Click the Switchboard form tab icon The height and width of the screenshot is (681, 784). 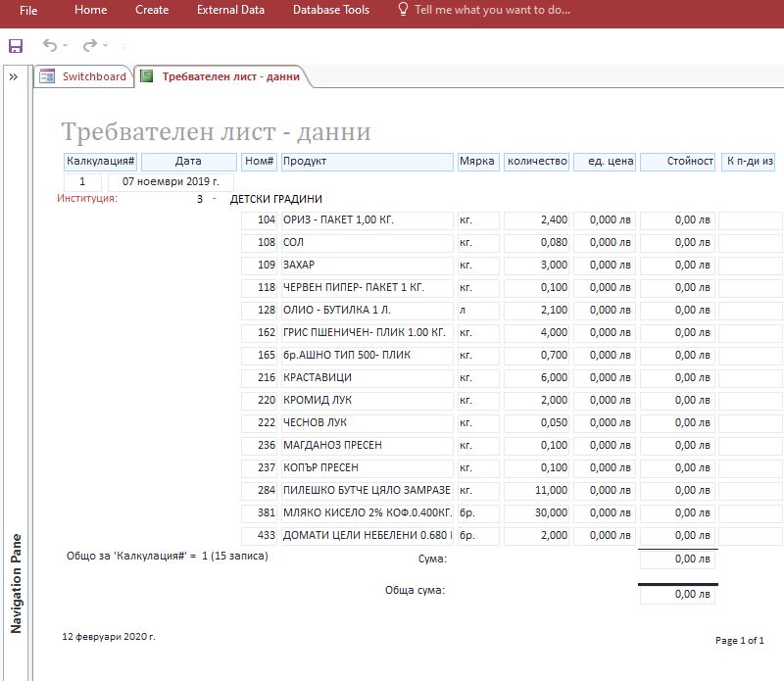pyautogui.click(x=47, y=76)
